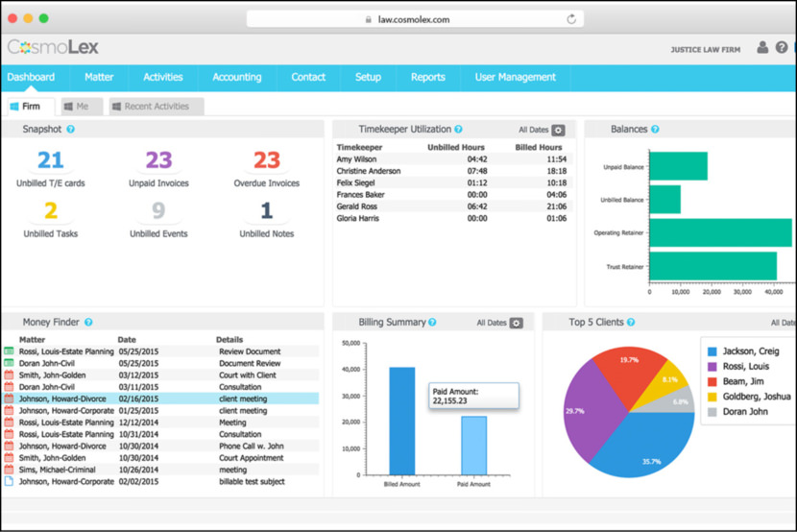Click icon beside Rossi 05/25/2015 row
Screen dimensions: 797x532
pos(9,351)
